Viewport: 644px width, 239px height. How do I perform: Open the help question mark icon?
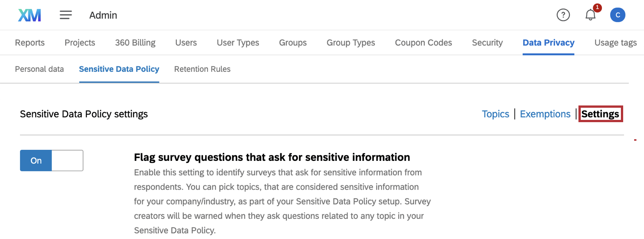coord(563,15)
